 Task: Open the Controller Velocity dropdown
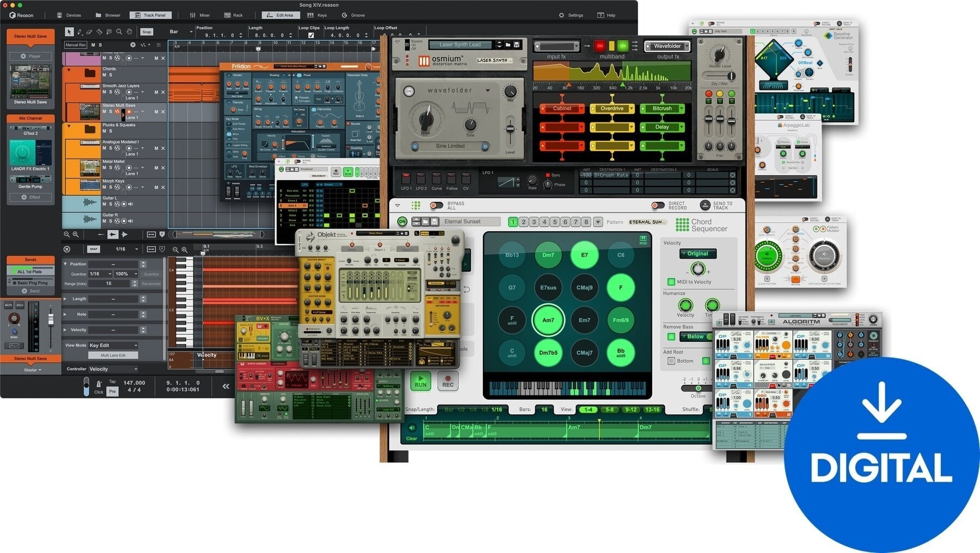[x=113, y=369]
